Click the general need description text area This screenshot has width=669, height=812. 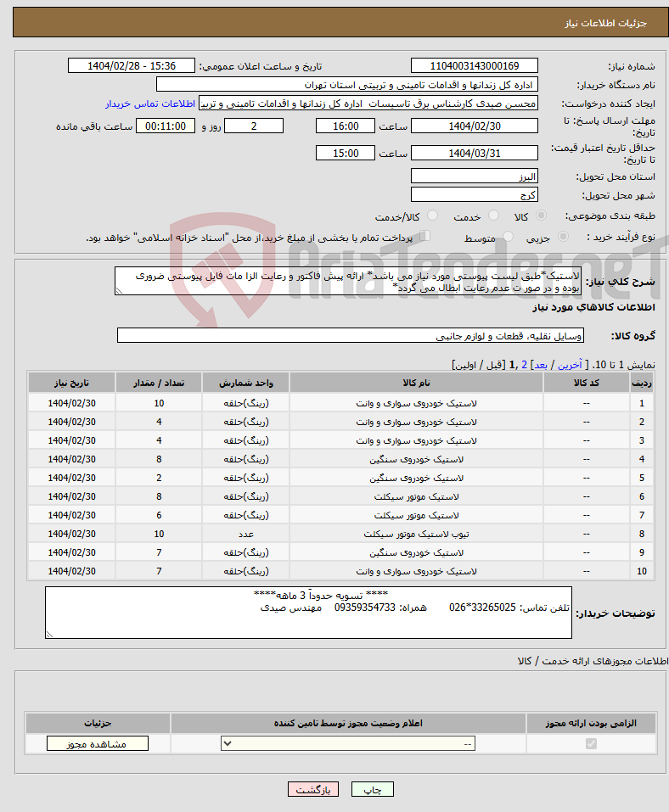coord(348,281)
